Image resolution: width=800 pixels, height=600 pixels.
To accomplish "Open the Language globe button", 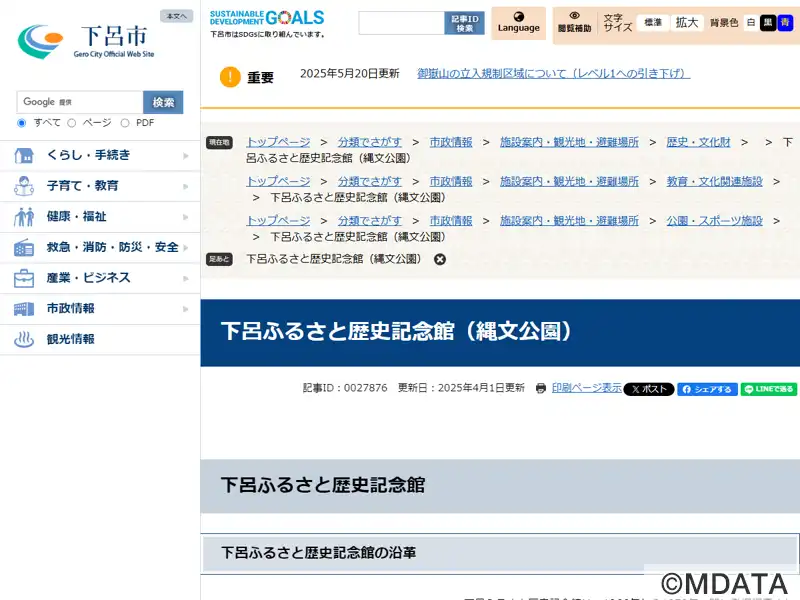I will (x=518, y=23).
